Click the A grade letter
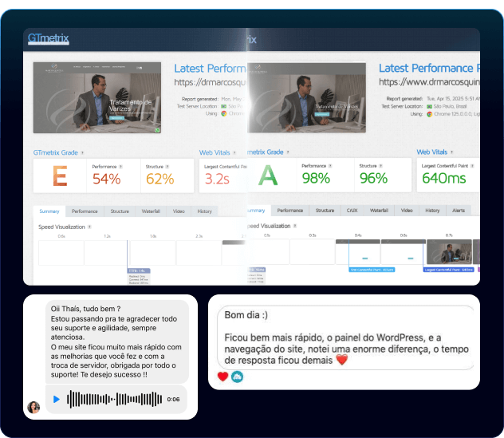Viewport: 504px width, 438px height. pyautogui.click(x=268, y=176)
